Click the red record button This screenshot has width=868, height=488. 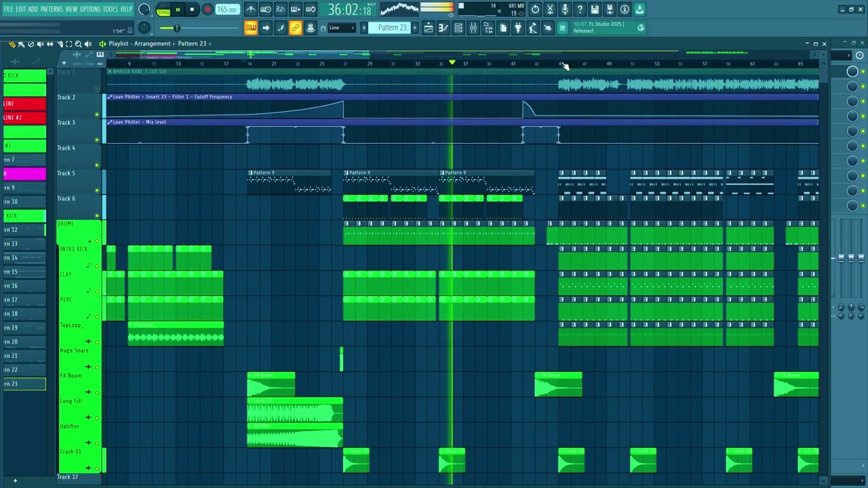(x=208, y=9)
